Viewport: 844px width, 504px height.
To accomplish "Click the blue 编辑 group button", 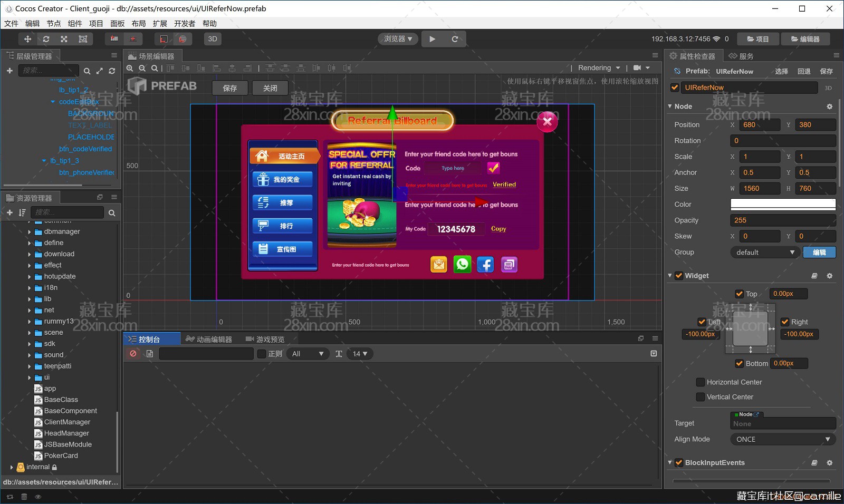I will pyautogui.click(x=819, y=253).
